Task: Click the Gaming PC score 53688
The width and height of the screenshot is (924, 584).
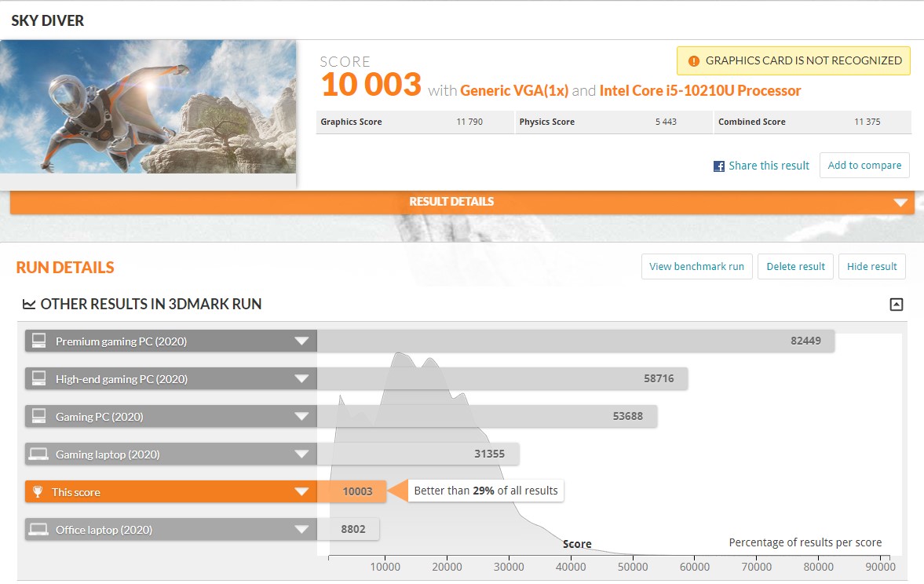Action: [x=627, y=416]
